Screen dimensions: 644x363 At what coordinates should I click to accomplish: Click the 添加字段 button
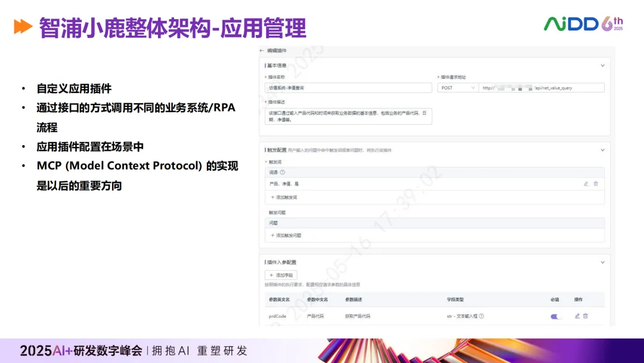[281, 275]
